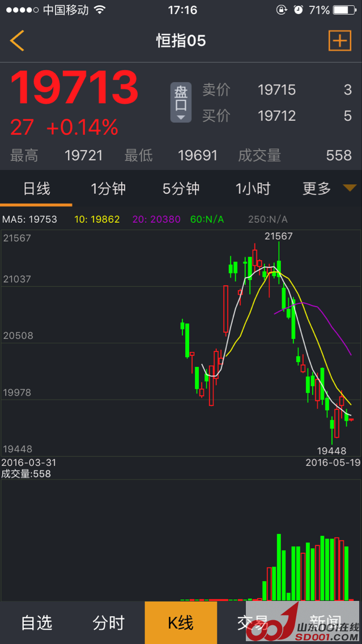Image resolution: width=362 pixels, height=644 pixels.
Task: Open the 更多 timeframe dropdown
Action: [x=329, y=188]
